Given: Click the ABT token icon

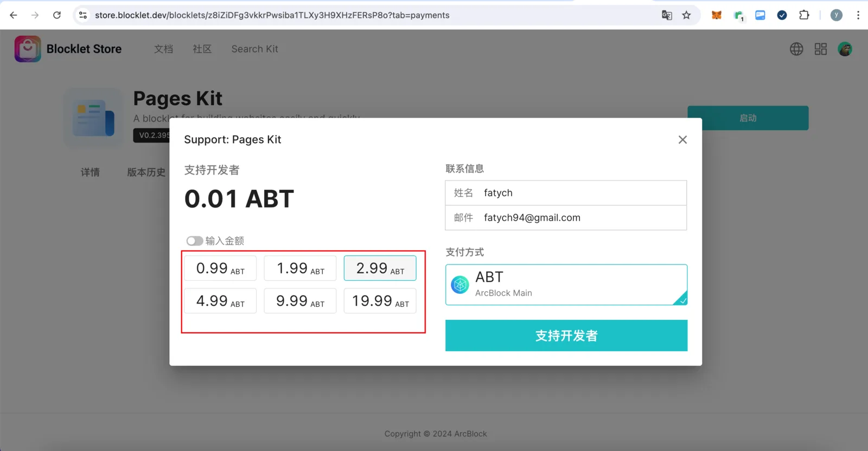Looking at the screenshot, I should pos(460,285).
